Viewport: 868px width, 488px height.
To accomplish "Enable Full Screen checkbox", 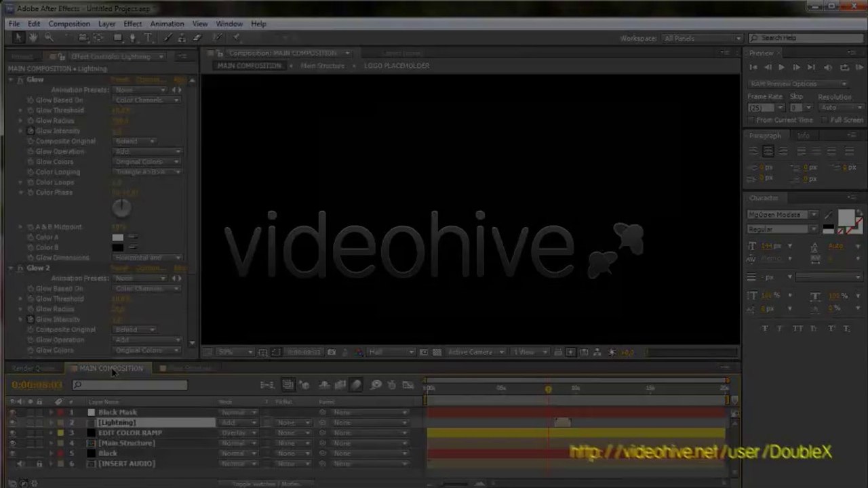I will [x=826, y=120].
